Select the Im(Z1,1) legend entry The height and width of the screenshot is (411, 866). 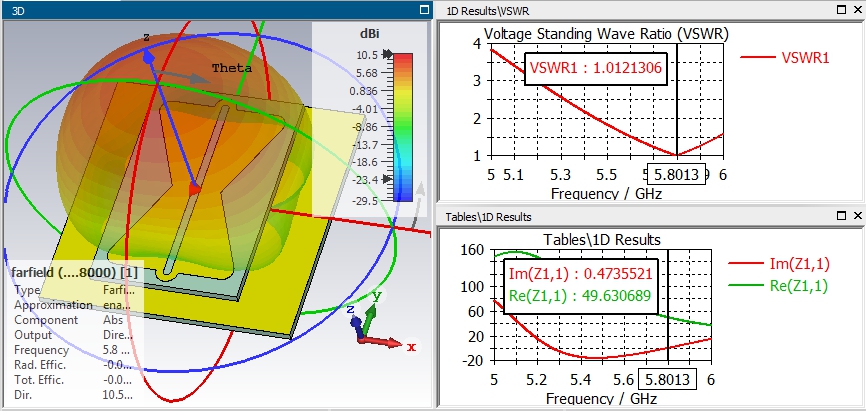779,264
